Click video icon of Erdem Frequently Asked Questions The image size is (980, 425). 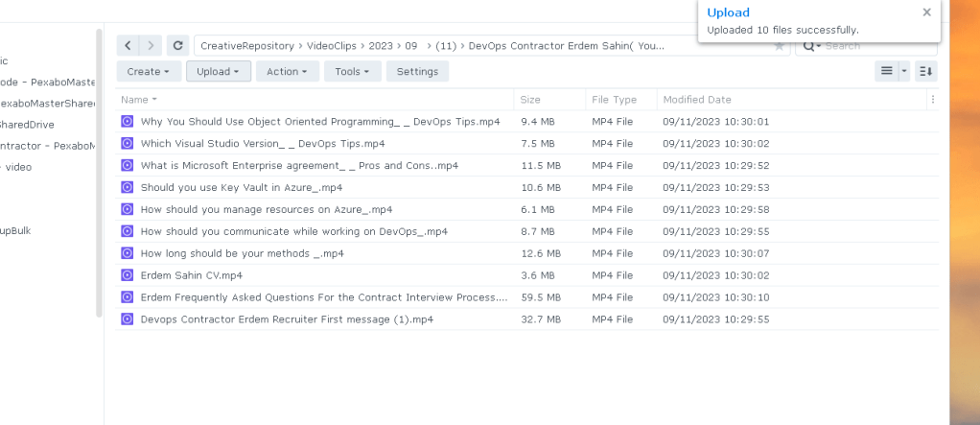coord(127,296)
